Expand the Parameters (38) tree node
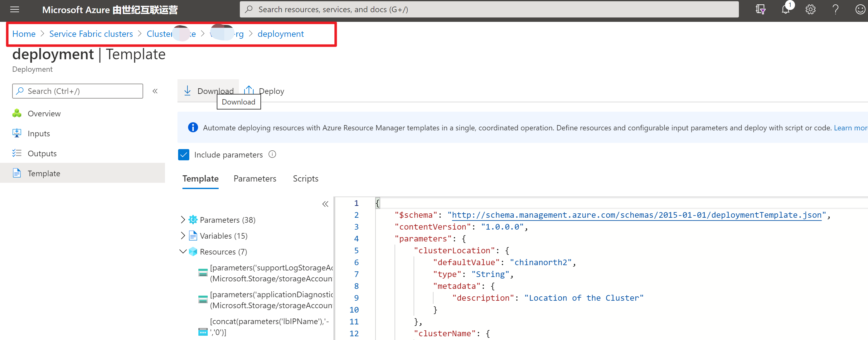The height and width of the screenshot is (340, 868). pyautogui.click(x=183, y=220)
